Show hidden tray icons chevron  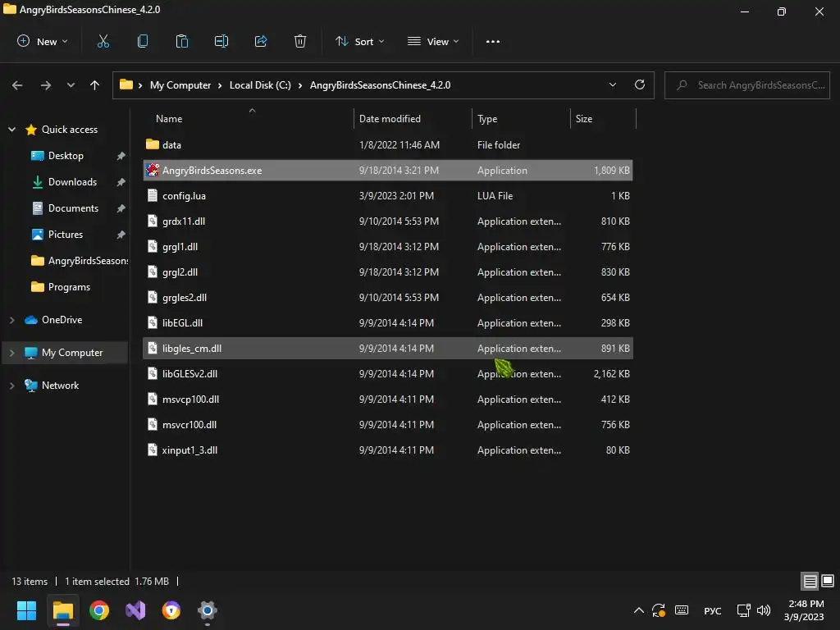click(x=638, y=610)
